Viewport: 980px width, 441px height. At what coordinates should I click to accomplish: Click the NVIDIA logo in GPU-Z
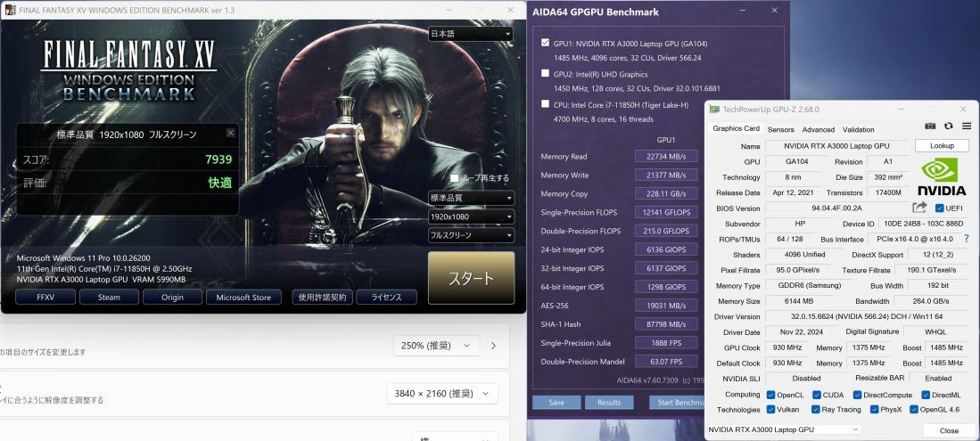click(x=942, y=176)
